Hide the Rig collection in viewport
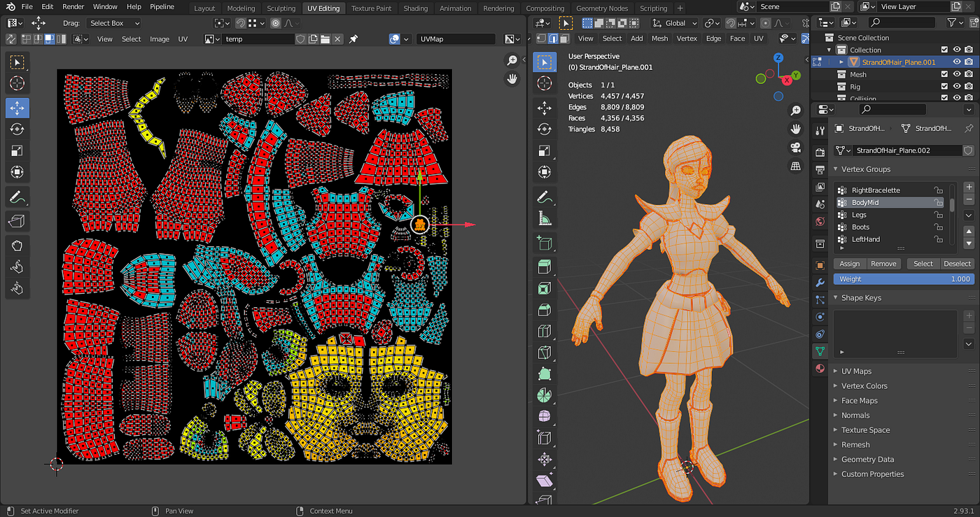980x517 pixels. click(x=957, y=87)
